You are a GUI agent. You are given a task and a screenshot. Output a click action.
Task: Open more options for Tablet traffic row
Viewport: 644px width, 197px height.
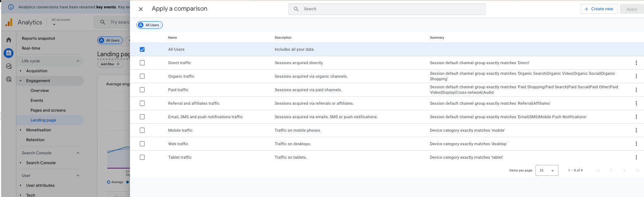pyautogui.click(x=636, y=157)
